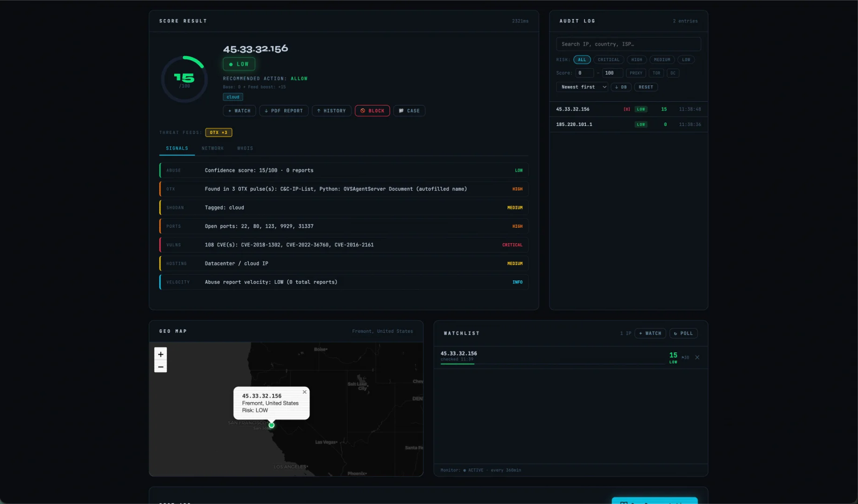
Task: Filter audit log by CRITICAL risk
Action: [x=609, y=60]
